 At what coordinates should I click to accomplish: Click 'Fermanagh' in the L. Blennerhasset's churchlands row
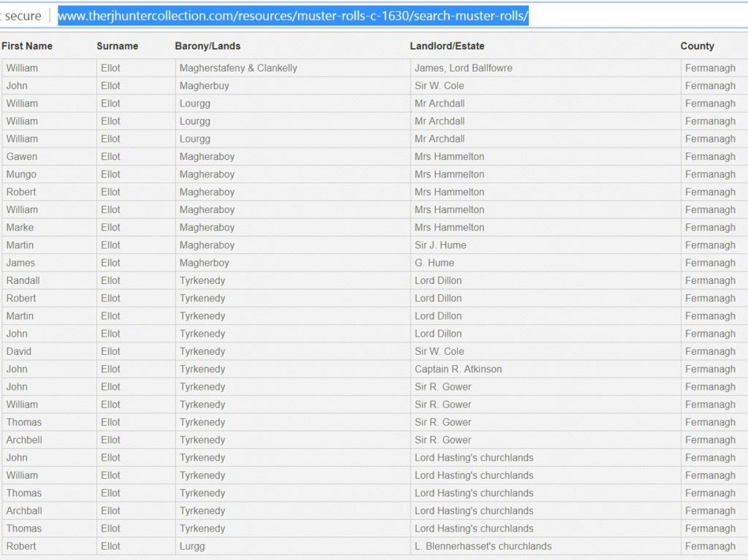point(710,546)
